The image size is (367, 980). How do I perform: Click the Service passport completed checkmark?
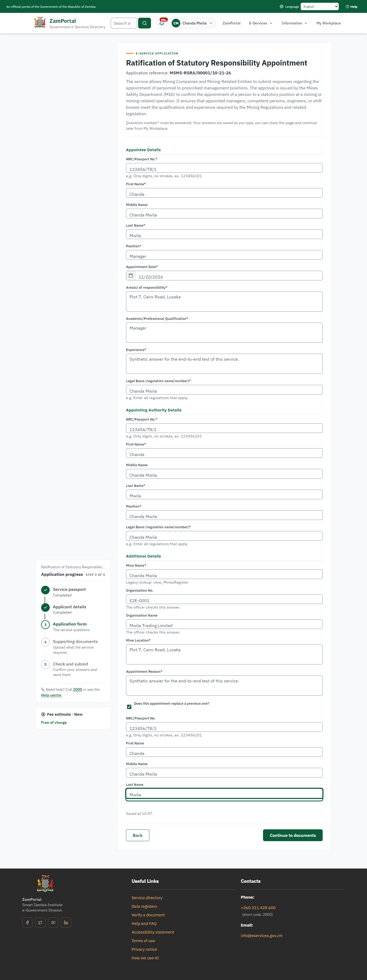pyautogui.click(x=45, y=590)
